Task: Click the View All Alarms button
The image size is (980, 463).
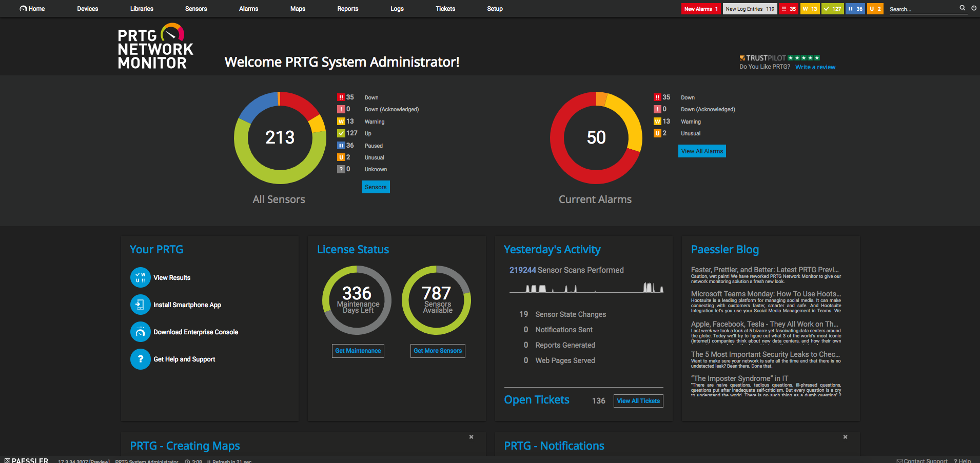Action: tap(702, 151)
